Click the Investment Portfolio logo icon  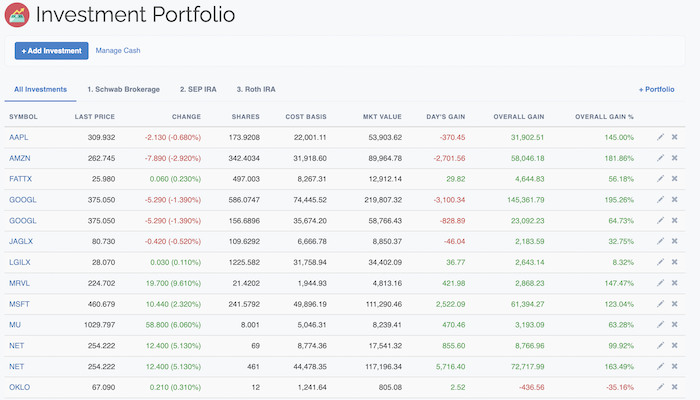(17, 15)
